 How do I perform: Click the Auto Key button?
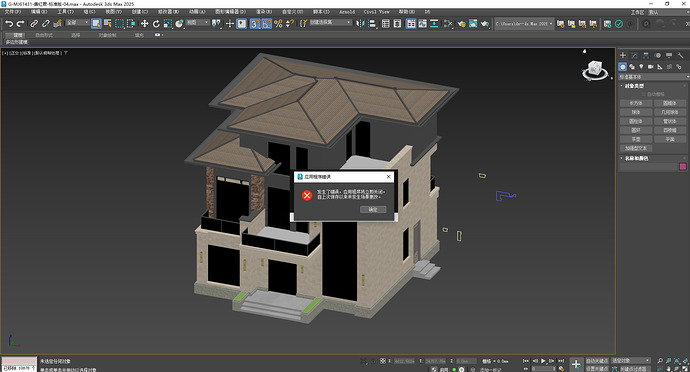[597, 361]
